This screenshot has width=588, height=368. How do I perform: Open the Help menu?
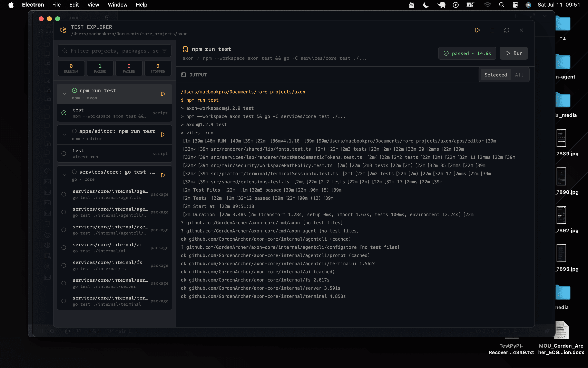coord(141,5)
